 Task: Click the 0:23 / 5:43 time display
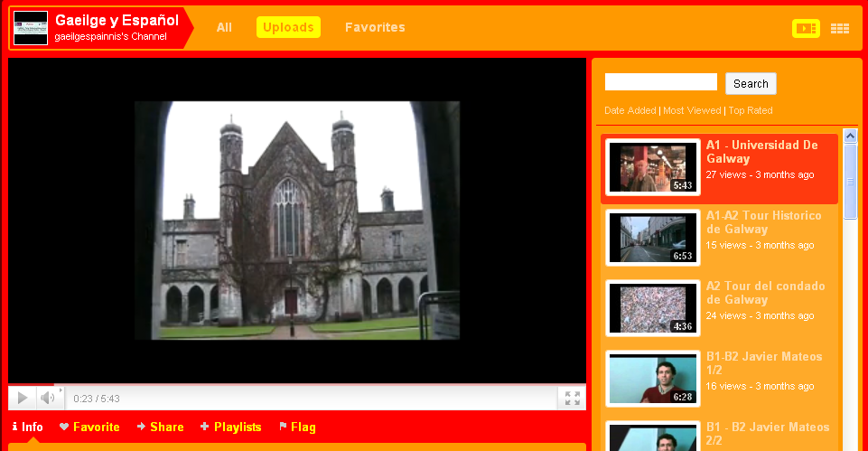click(97, 399)
